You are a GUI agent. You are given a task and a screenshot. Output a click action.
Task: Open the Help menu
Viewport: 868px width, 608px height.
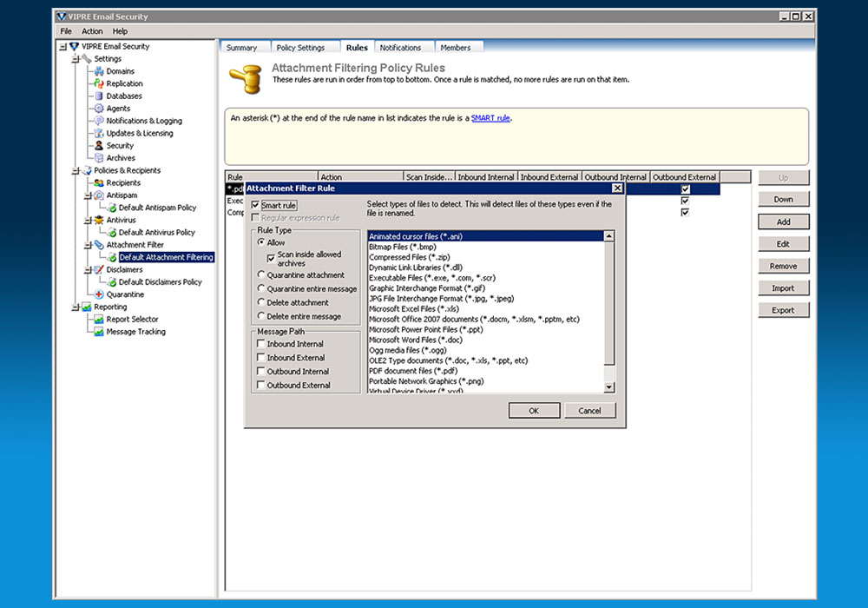click(120, 31)
